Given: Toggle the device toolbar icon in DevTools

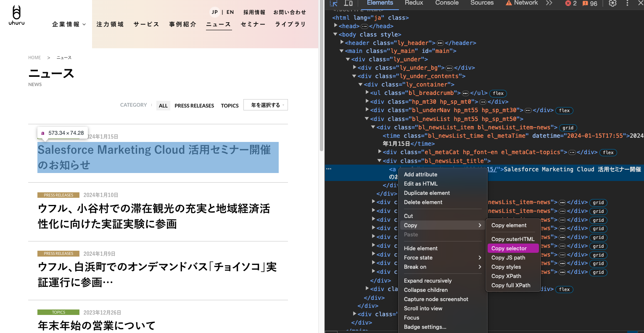Looking at the screenshot, I should (x=348, y=3).
